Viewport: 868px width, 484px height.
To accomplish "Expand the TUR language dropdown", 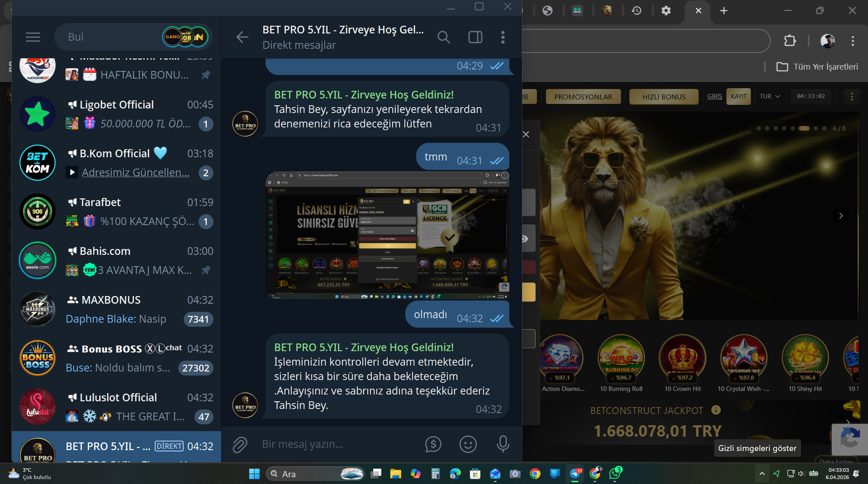I will click(x=769, y=96).
